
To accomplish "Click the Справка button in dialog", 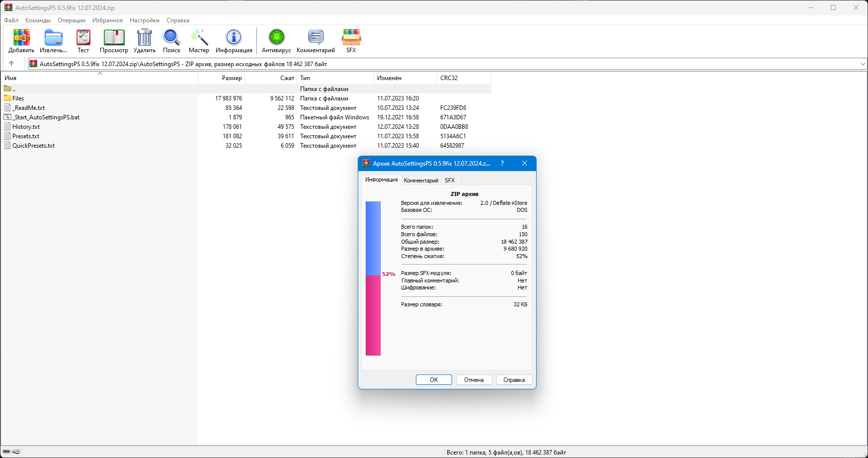I will [514, 380].
